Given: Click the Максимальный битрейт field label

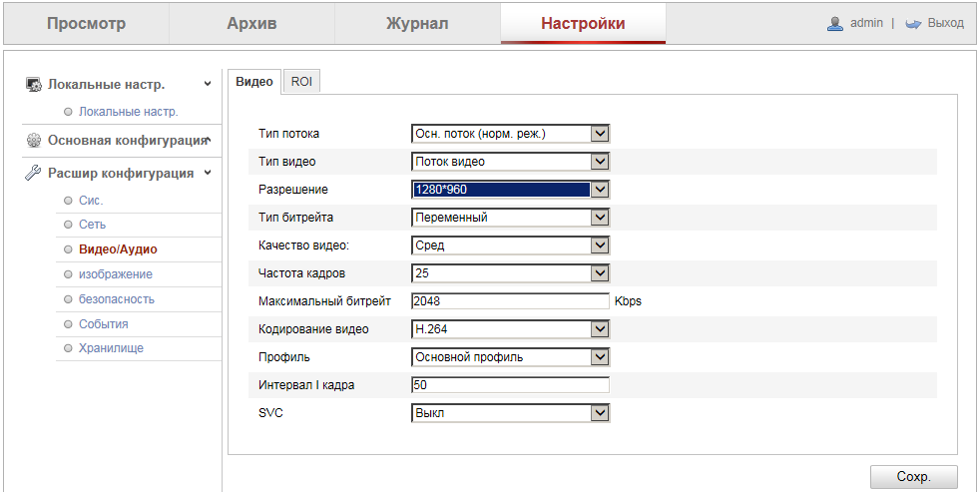Looking at the screenshot, I should click(324, 301).
